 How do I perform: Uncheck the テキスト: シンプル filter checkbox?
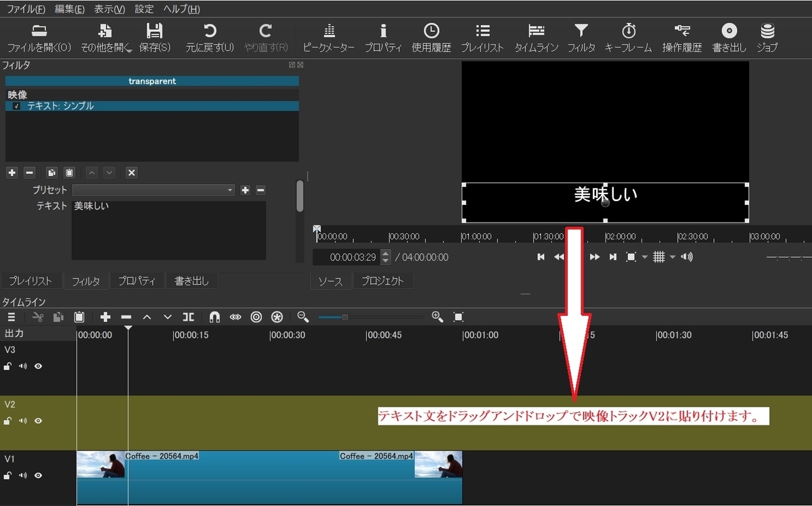click(16, 106)
